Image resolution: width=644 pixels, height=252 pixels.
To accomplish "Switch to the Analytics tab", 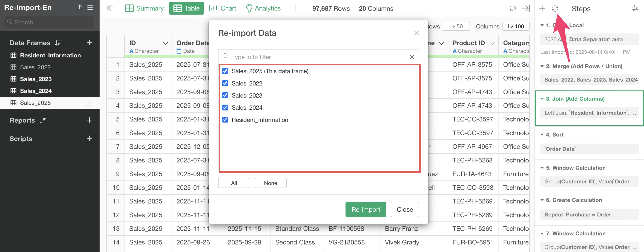I will [263, 8].
